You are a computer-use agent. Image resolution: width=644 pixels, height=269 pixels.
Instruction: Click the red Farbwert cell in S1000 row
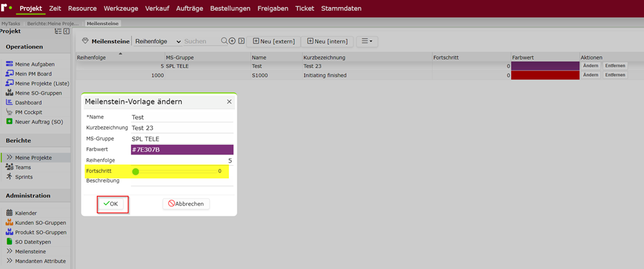545,75
